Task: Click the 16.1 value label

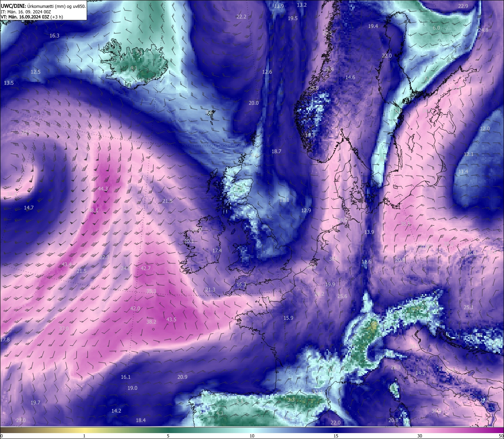Action: [126, 377]
